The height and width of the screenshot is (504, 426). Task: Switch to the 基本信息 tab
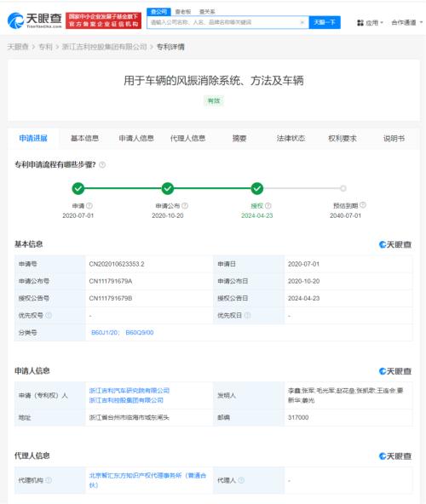coord(84,138)
